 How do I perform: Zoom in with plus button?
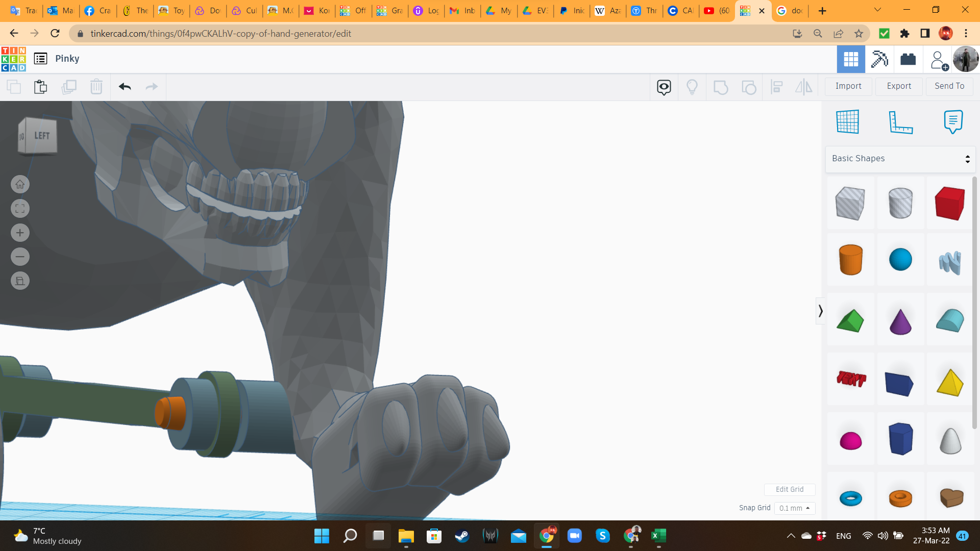(x=20, y=233)
